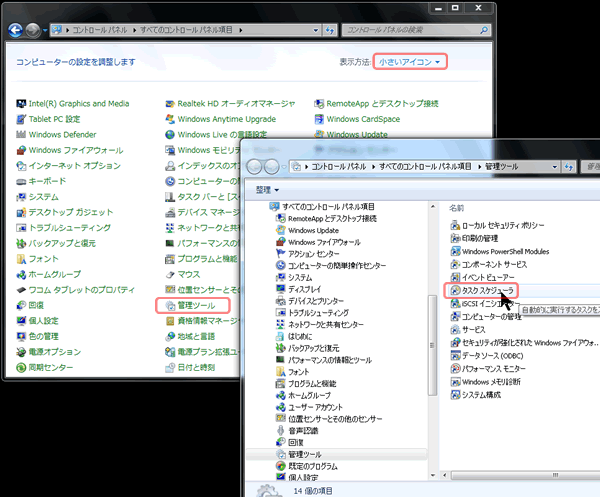Click the 管理ツール breadcrumb segment
The height and width of the screenshot is (497, 600).
[502, 166]
